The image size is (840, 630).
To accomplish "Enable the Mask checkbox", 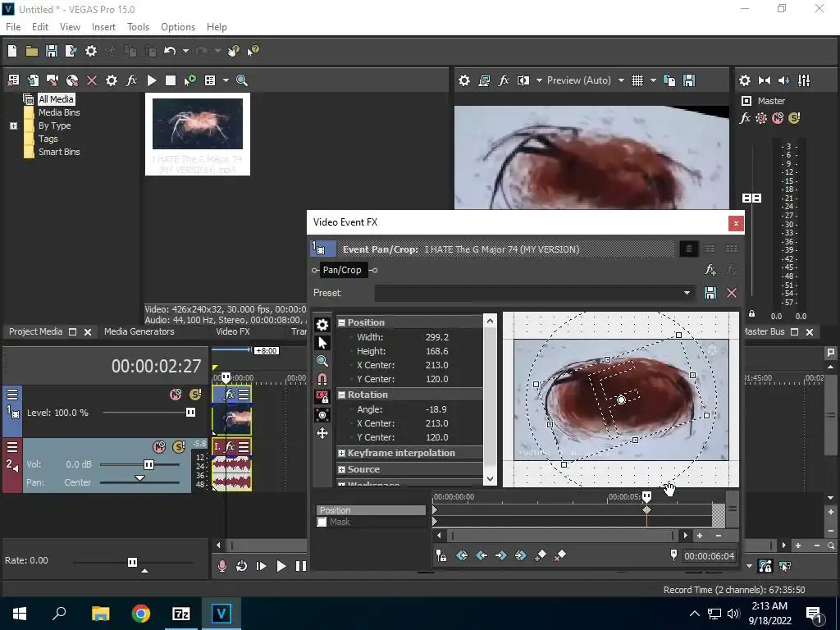I will tap(322, 523).
